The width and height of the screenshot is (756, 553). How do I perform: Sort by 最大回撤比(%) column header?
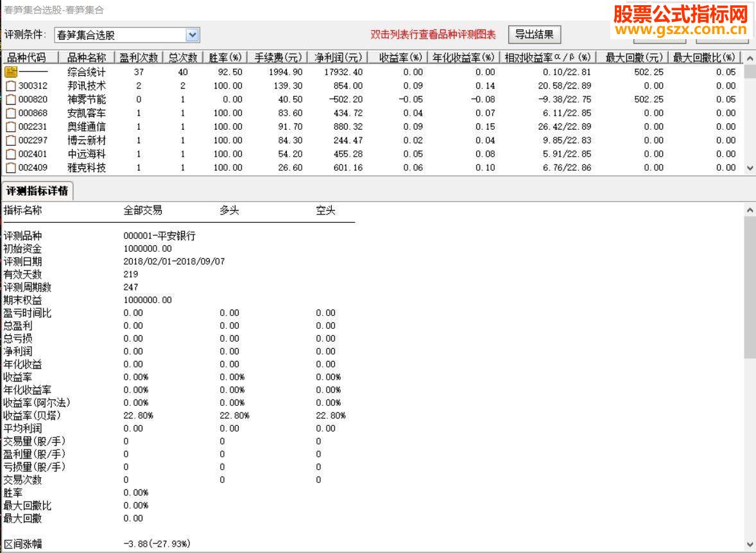coord(705,57)
